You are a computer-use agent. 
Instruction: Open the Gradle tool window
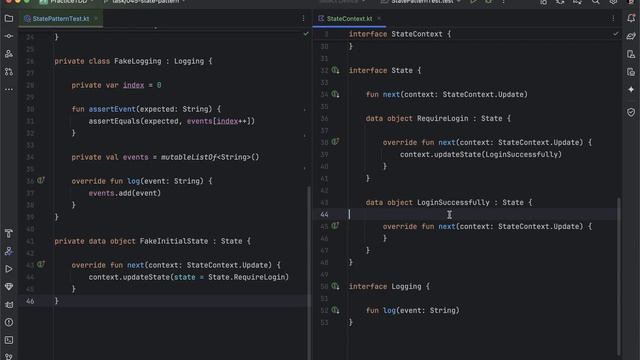[631, 36]
